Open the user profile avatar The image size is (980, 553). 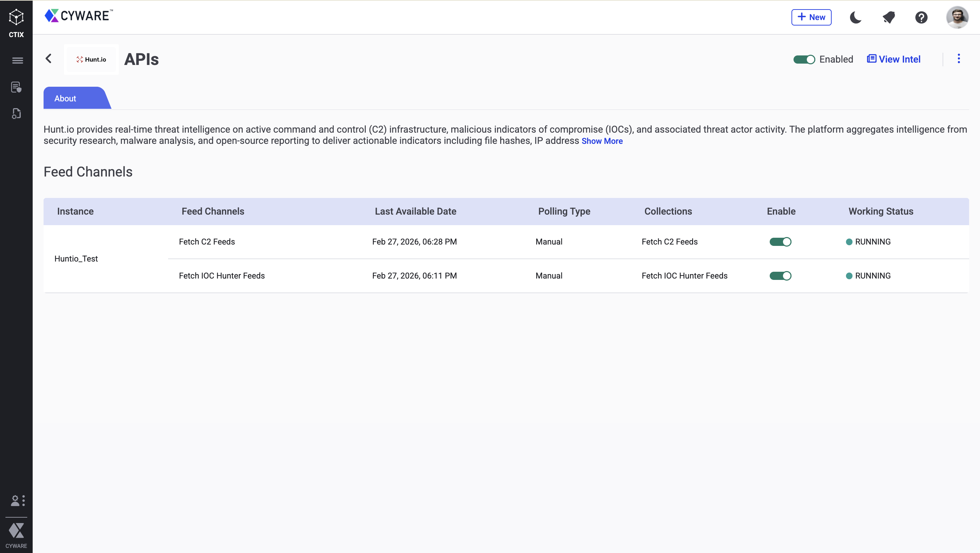957,17
